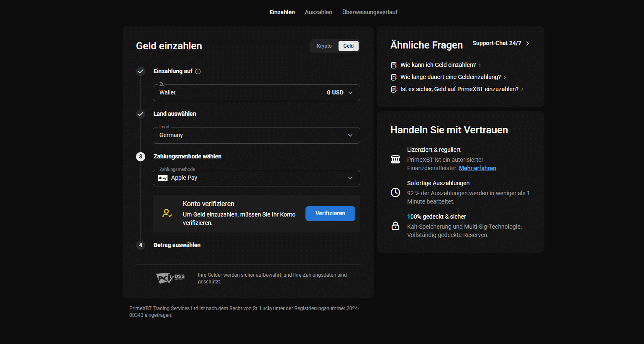Click the account verification user icon
This screenshot has width=644, height=344.
[x=167, y=214]
